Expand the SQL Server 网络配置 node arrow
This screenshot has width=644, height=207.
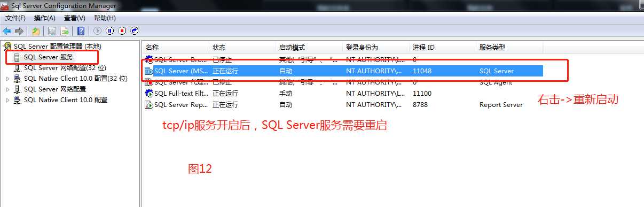7,89
